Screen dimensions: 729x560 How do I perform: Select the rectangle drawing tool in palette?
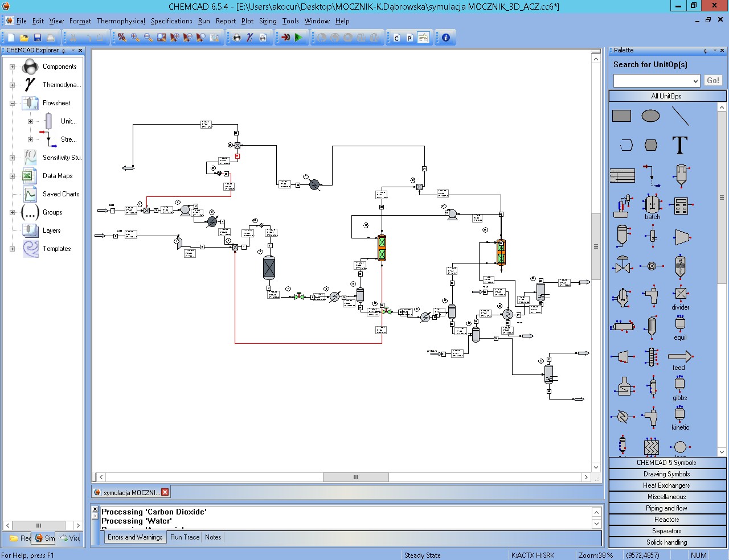(x=621, y=116)
